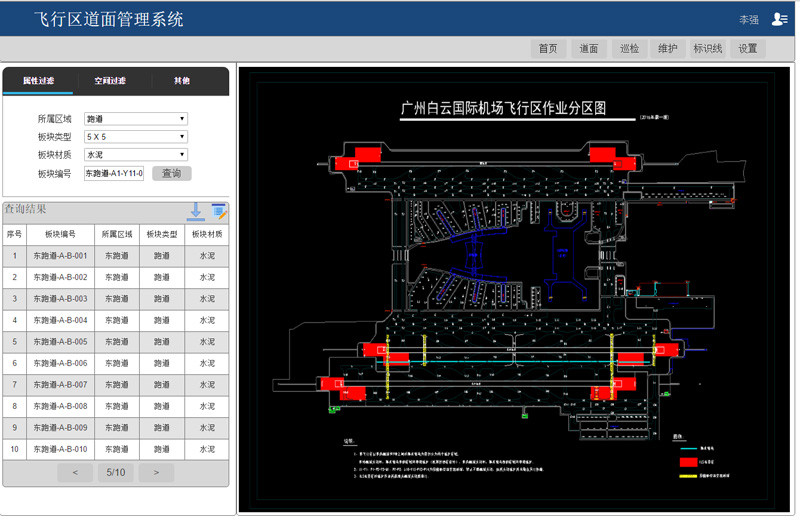
Task: Click the cyan legend line on the map
Action: click(688, 449)
